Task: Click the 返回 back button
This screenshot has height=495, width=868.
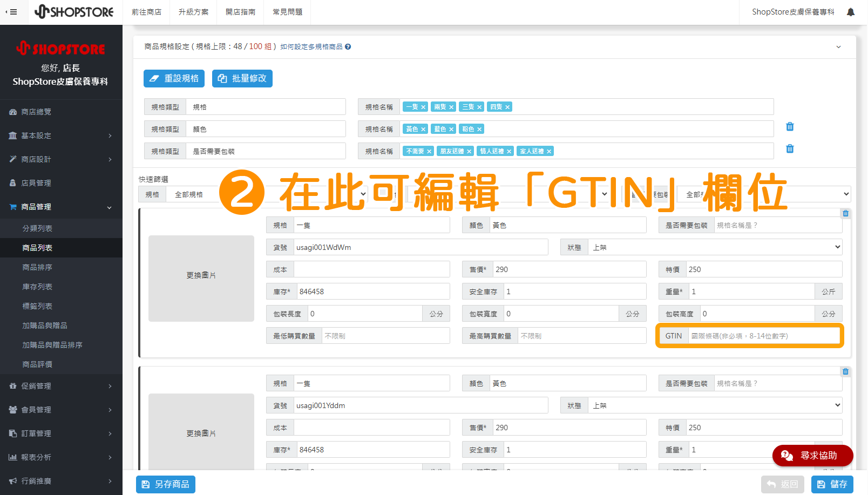Action: 783,484
